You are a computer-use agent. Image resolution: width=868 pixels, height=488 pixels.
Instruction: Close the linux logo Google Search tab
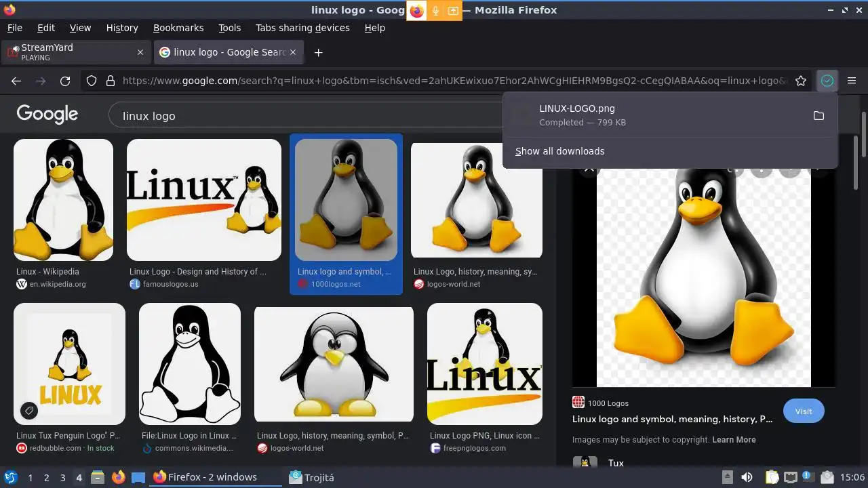294,52
